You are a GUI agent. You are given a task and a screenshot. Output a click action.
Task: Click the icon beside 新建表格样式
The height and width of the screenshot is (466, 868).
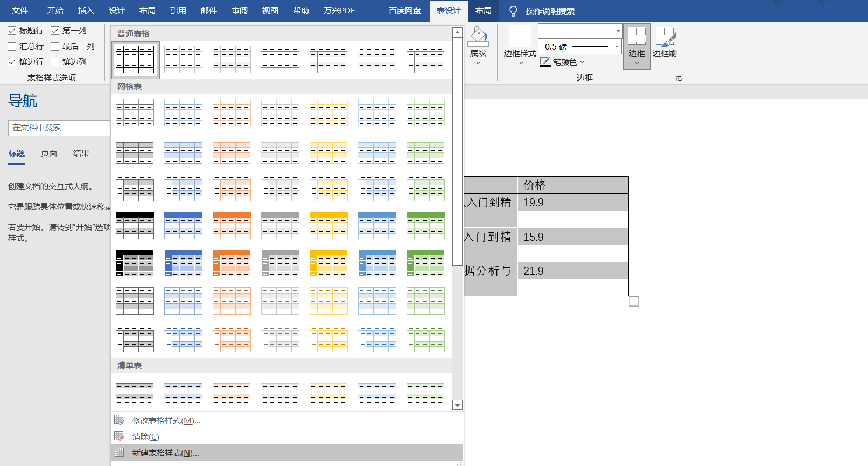pos(120,453)
